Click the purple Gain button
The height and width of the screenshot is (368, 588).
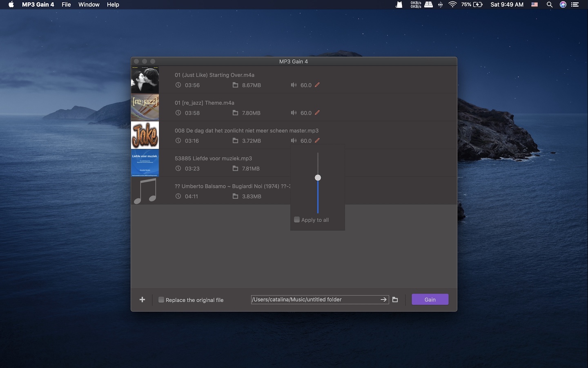pos(430,299)
